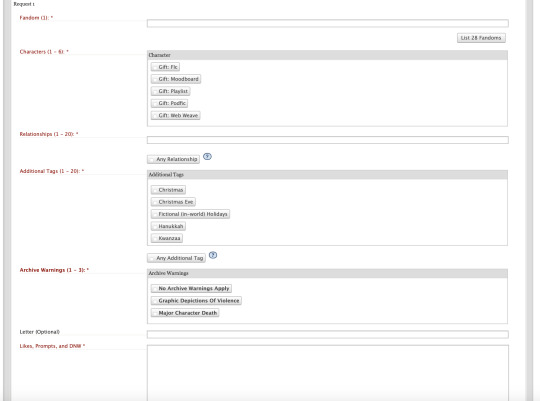
Task: Click the Additional Tags list header
Action: (x=327, y=175)
